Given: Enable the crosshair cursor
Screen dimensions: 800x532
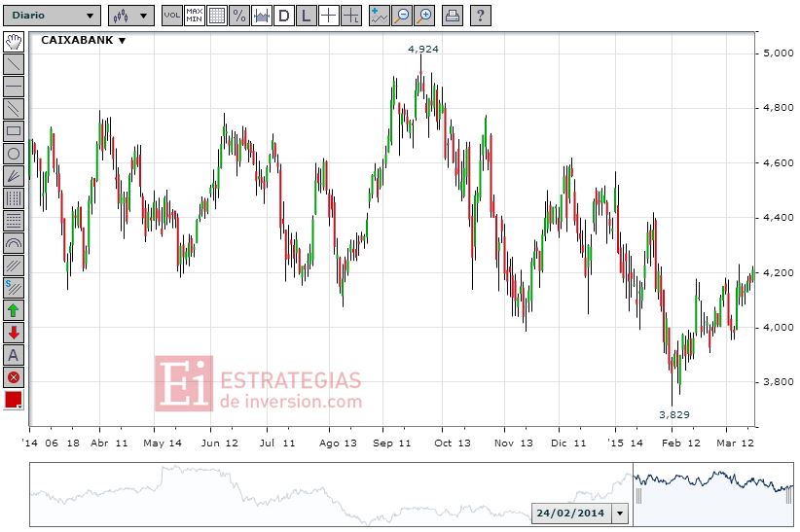Looking at the screenshot, I should (329, 16).
